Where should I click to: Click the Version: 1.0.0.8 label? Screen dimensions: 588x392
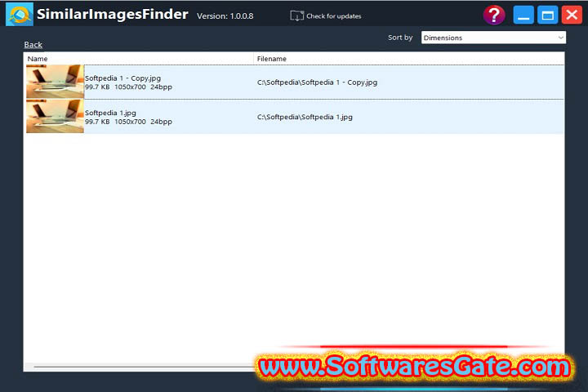coord(225,16)
